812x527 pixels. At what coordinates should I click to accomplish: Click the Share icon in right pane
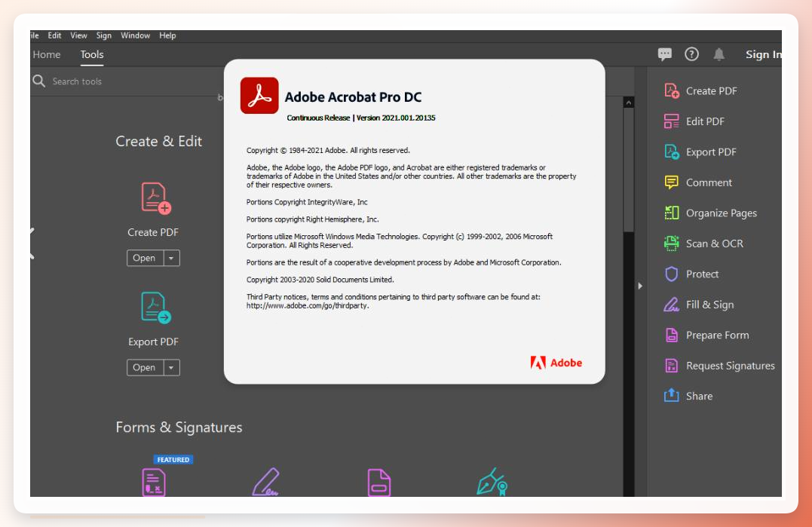tap(671, 396)
